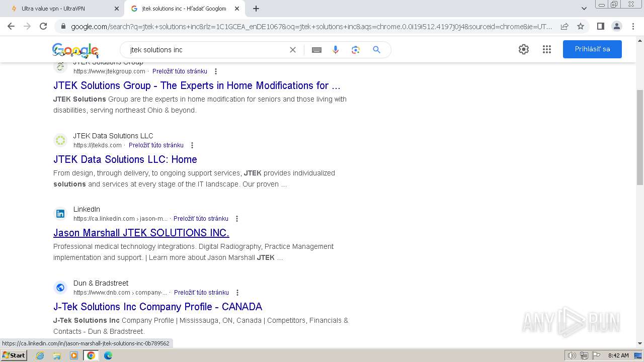The image size is (644, 362).
Task: Go forward to the next page
Action: click(27, 26)
